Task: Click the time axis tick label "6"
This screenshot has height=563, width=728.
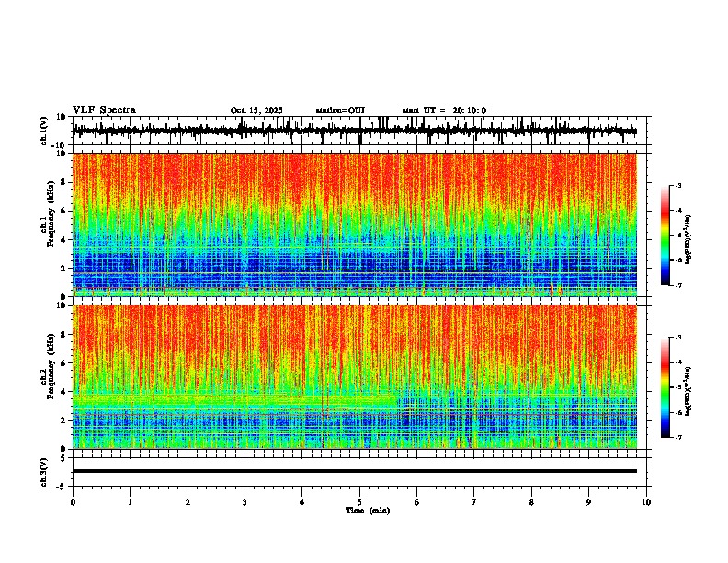Action: pyautogui.click(x=417, y=501)
